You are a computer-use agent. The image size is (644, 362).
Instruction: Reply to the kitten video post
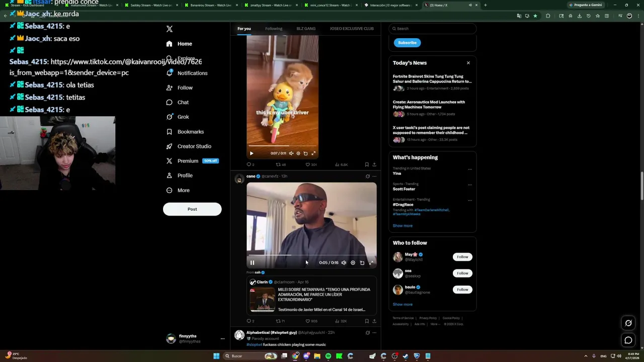[x=250, y=164]
